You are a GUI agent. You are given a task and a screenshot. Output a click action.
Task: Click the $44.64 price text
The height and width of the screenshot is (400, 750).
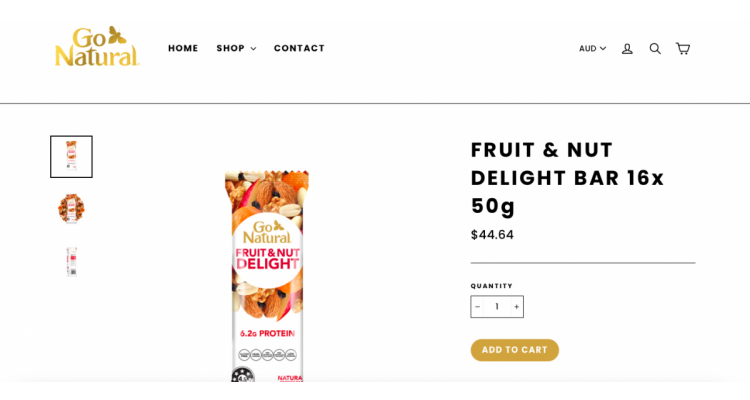point(492,235)
